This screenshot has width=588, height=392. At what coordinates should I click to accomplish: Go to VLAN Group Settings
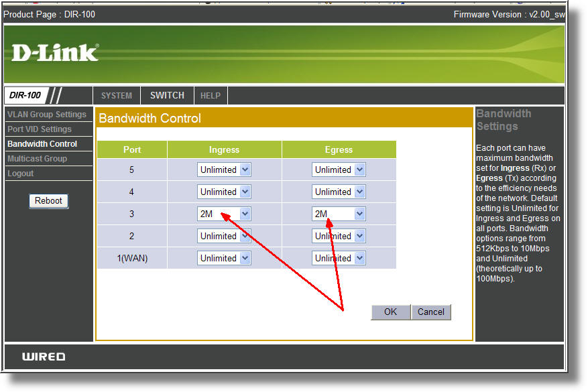point(47,115)
